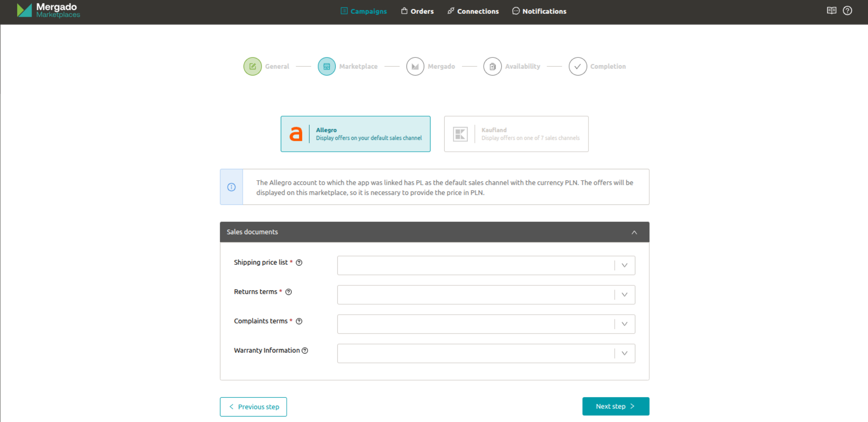Click the Next step button
Screen dimensions: 868x422
(x=615, y=406)
